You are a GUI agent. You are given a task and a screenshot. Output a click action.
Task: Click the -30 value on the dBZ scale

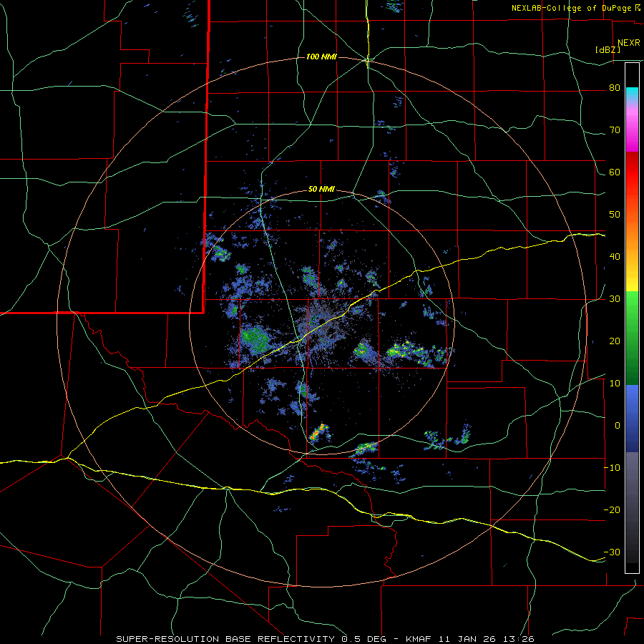[x=612, y=552]
